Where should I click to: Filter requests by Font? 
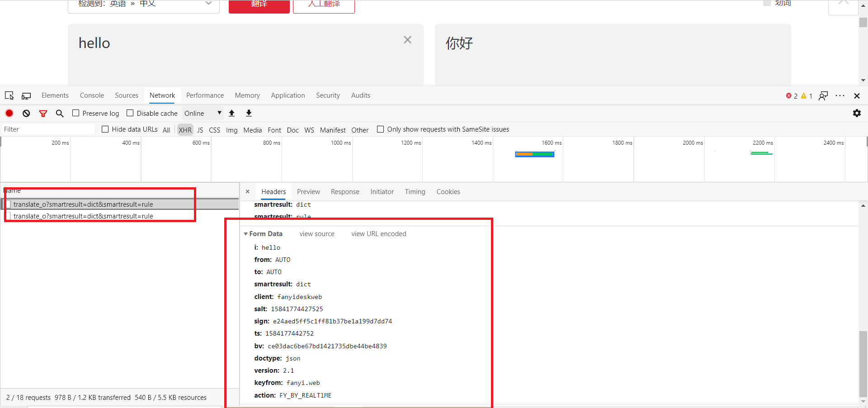(274, 130)
